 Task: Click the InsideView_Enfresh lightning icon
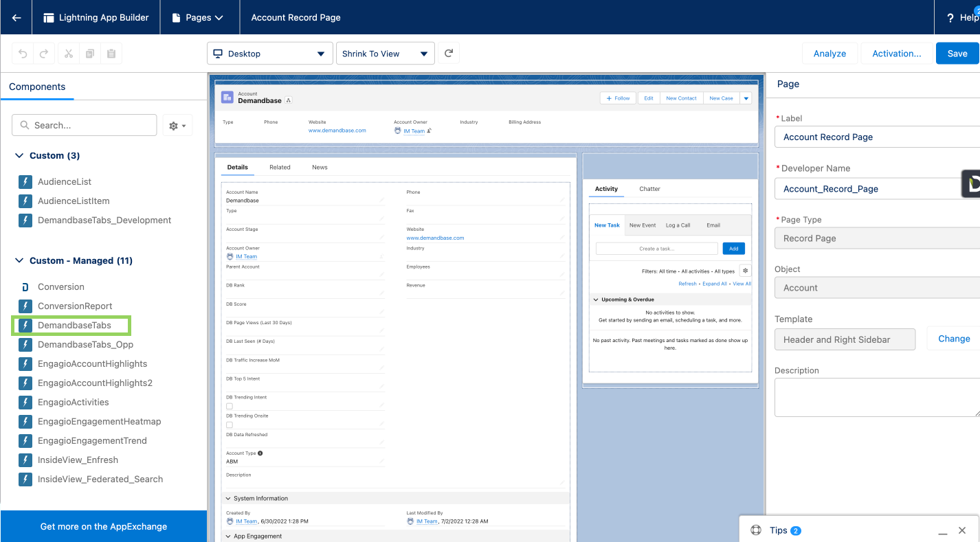25,460
